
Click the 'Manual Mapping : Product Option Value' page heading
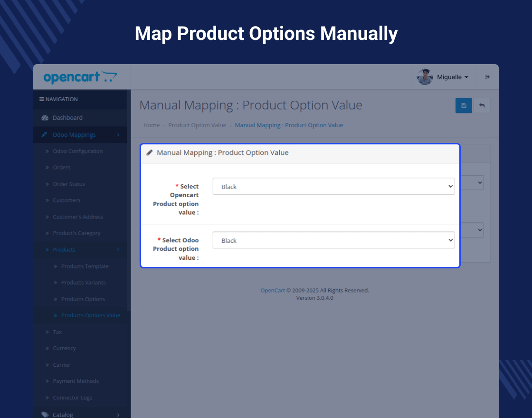point(251,105)
